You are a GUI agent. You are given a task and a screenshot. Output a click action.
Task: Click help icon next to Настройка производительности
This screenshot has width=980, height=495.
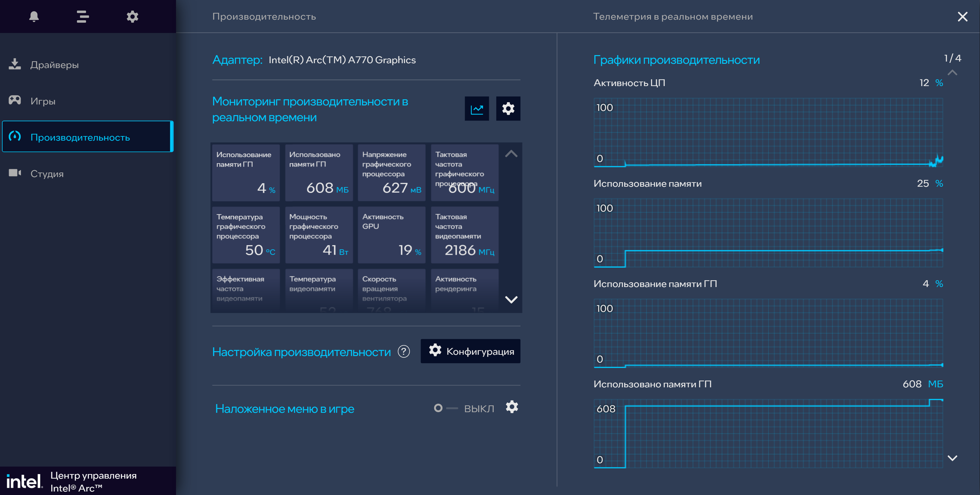(x=404, y=351)
